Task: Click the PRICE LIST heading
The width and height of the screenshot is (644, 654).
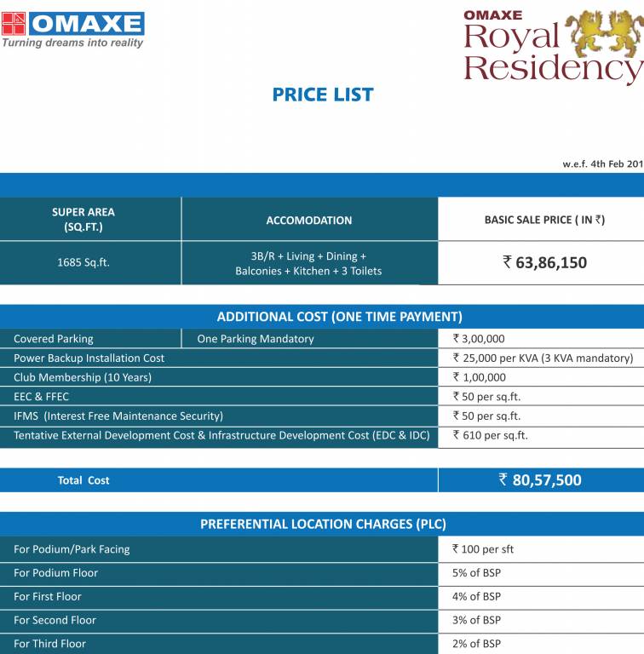Action: click(x=323, y=95)
